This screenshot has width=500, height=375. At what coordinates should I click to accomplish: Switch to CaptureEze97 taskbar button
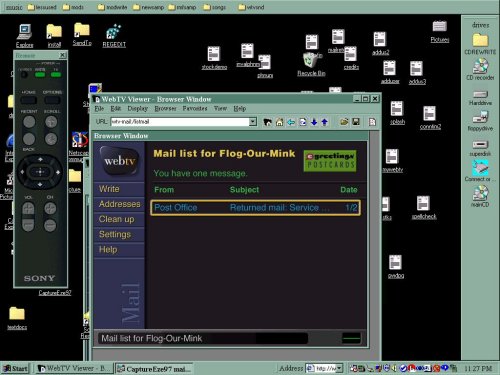(x=154, y=368)
